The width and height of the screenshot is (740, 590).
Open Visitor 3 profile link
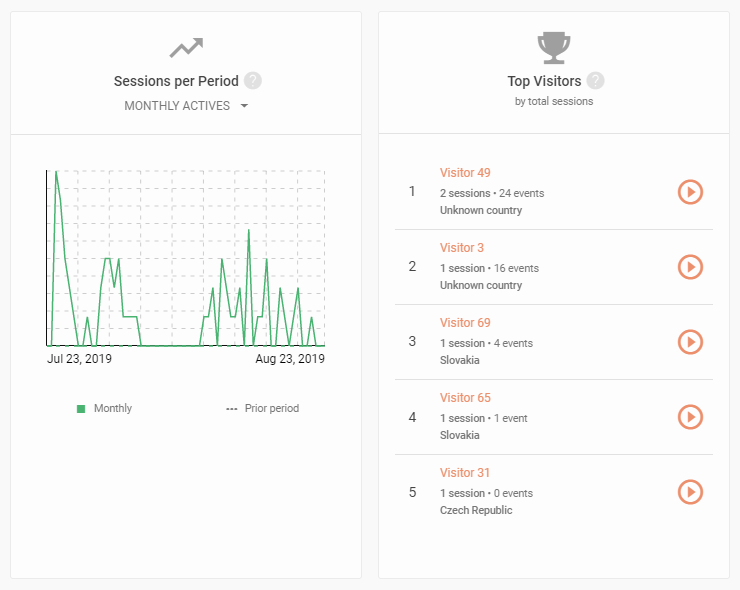(x=462, y=248)
